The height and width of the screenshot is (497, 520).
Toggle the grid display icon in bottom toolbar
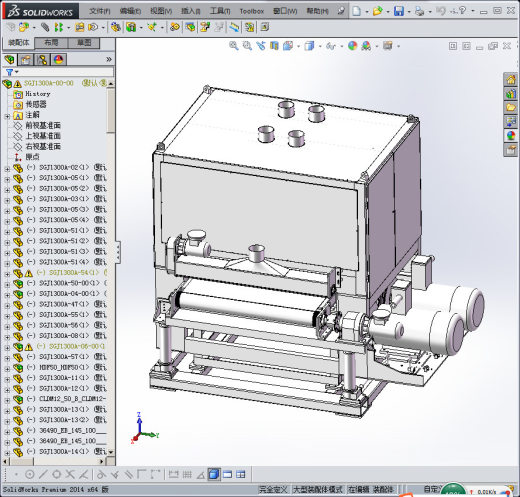(187, 474)
